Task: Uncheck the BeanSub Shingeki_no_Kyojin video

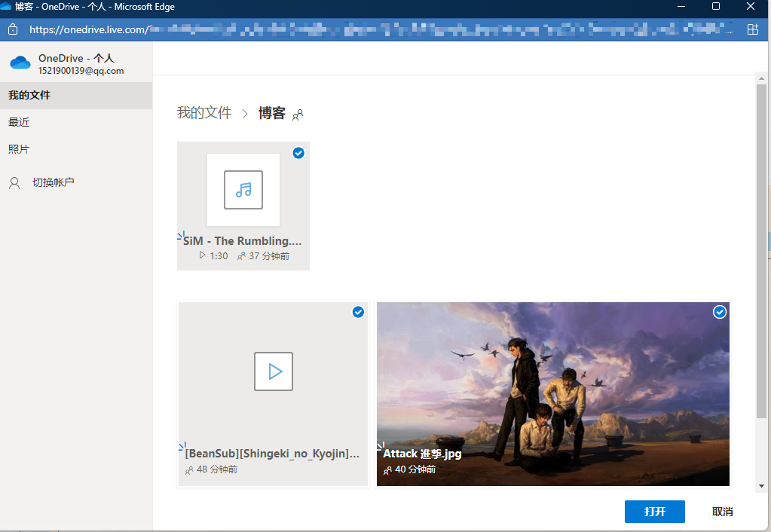Action: [x=358, y=312]
